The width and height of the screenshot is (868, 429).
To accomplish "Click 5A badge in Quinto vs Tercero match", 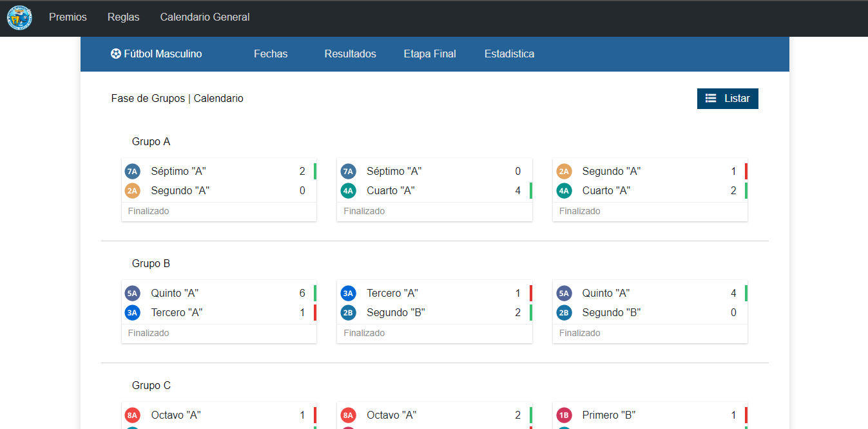I will tap(133, 294).
